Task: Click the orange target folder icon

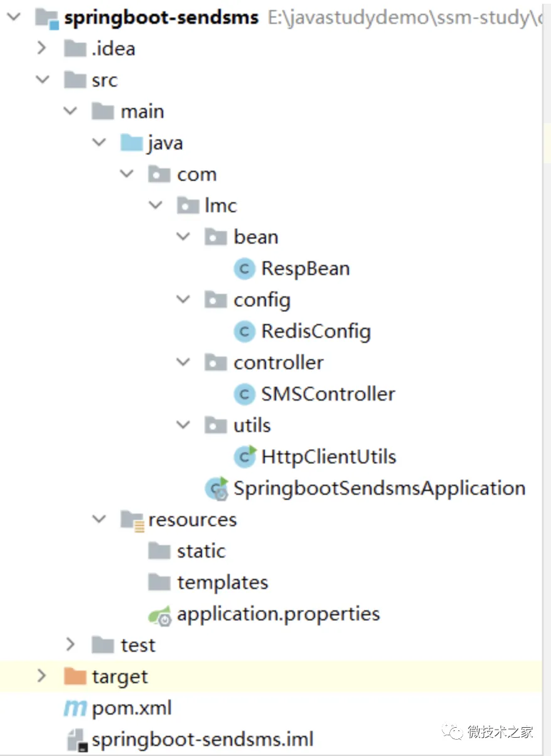Action: (75, 677)
